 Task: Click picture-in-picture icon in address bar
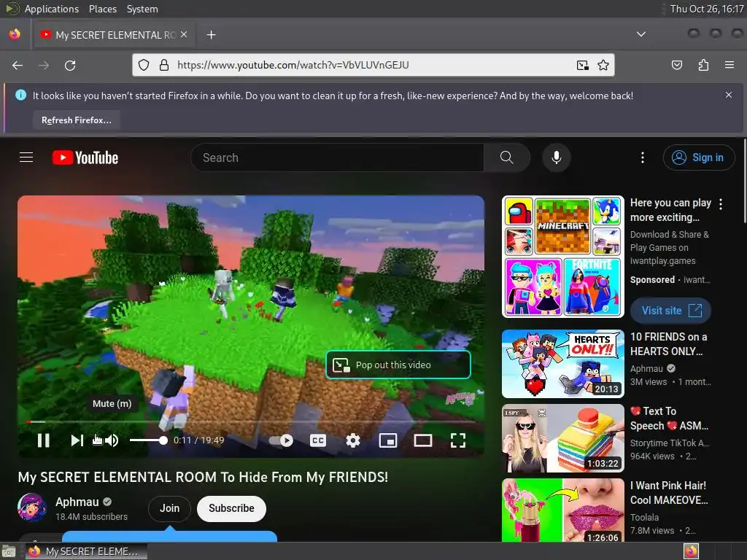click(x=583, y=65)
